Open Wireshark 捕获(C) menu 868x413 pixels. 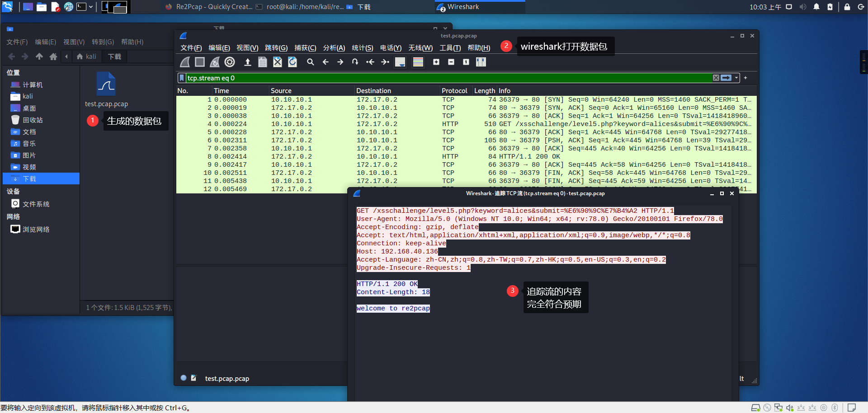pos(305,48)
